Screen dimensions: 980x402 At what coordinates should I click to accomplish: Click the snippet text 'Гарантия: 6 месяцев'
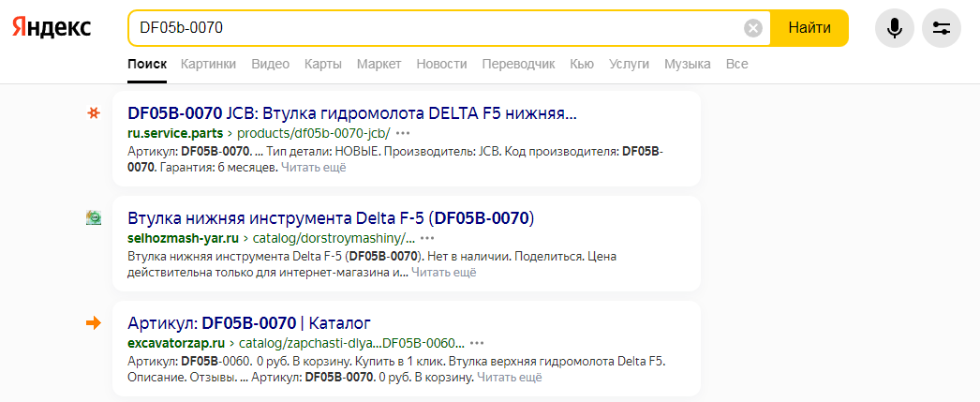pos(219,168)
